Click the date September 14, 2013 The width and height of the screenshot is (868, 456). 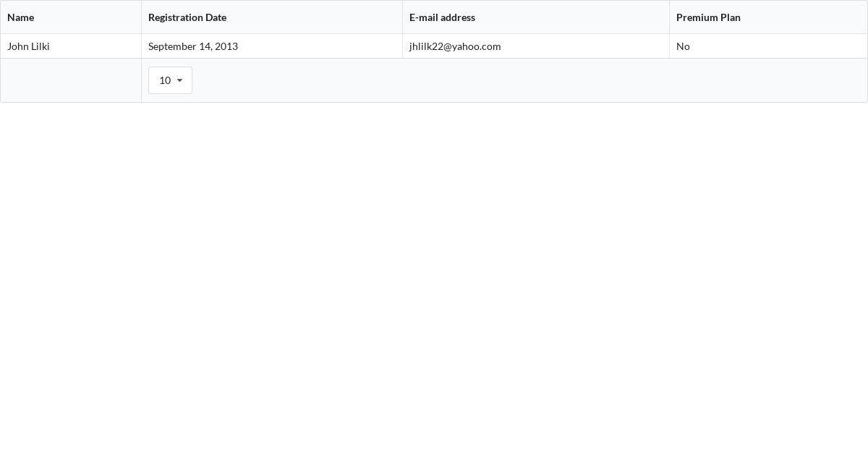[x=193, y=46]
